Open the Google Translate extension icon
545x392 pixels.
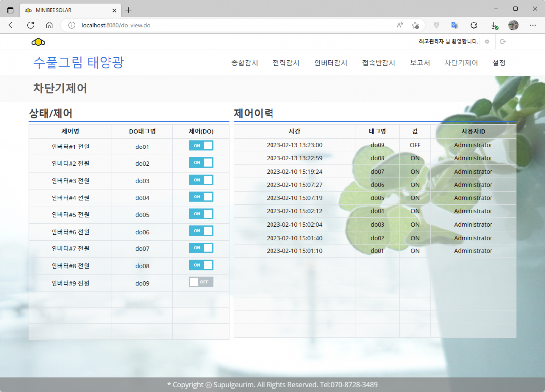(454, 25)
